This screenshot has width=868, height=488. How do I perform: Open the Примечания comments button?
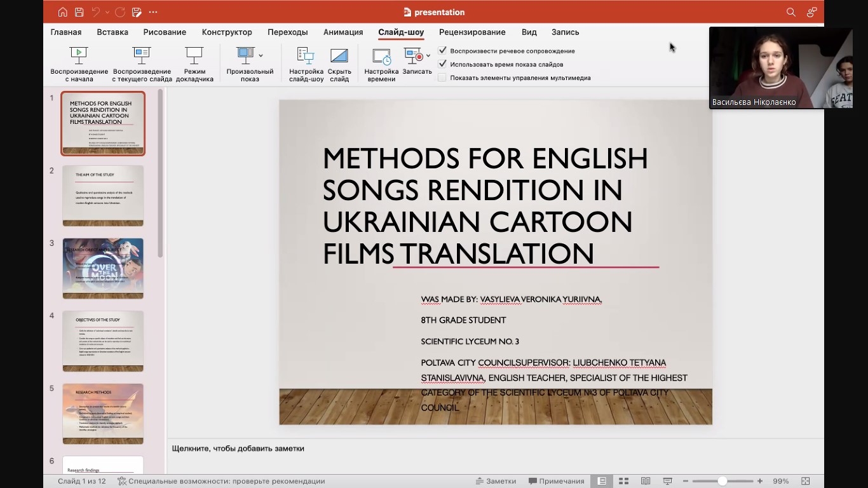557,481
